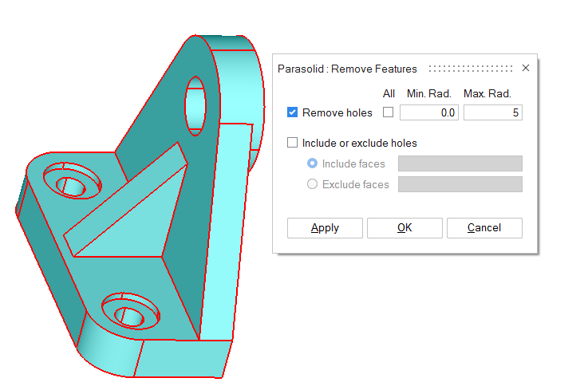Select the Include faces radio button

coord(313,163)
